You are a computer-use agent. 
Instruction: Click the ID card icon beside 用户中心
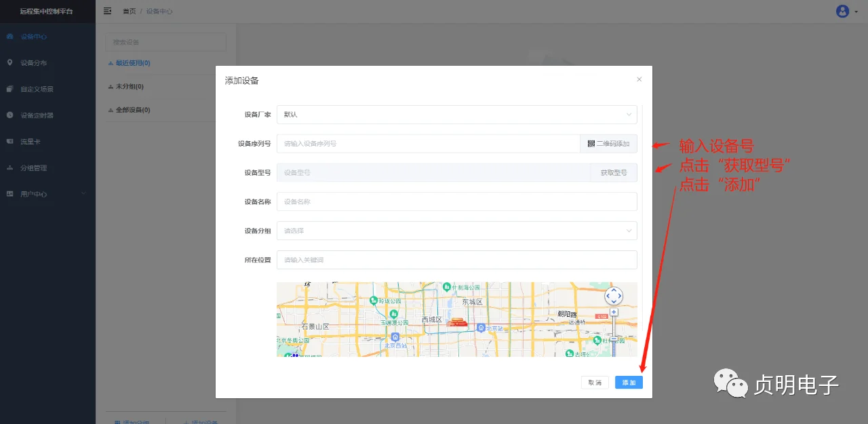coord(9,194)
